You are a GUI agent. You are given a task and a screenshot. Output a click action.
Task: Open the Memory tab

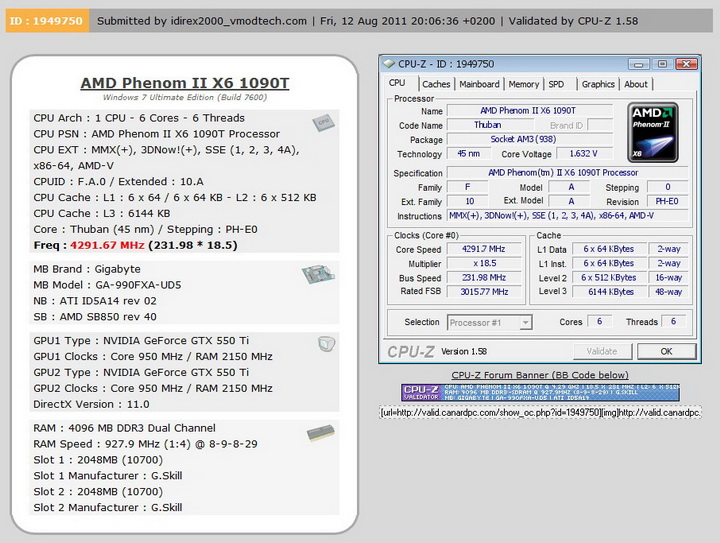(x=523, y=84)
